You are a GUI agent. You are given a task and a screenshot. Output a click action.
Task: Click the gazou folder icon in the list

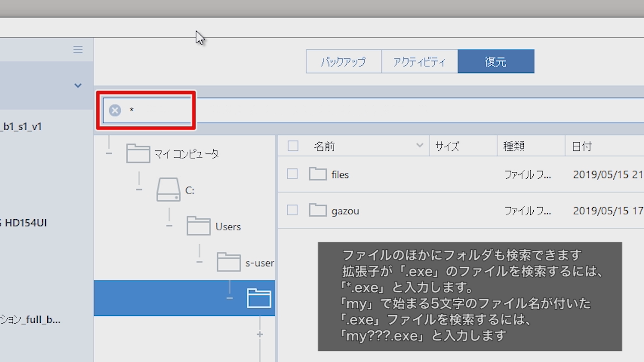pos(317,210)
